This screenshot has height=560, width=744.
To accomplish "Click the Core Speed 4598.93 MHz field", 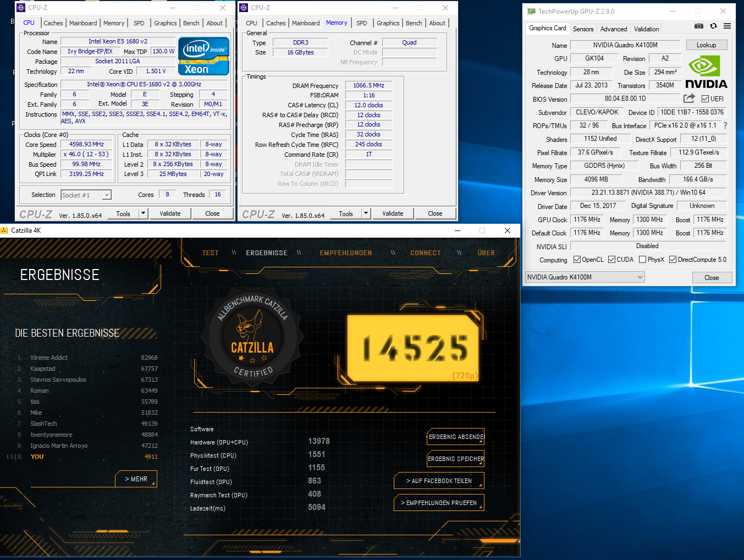I will pyautogui.click(x=87, y=145).
